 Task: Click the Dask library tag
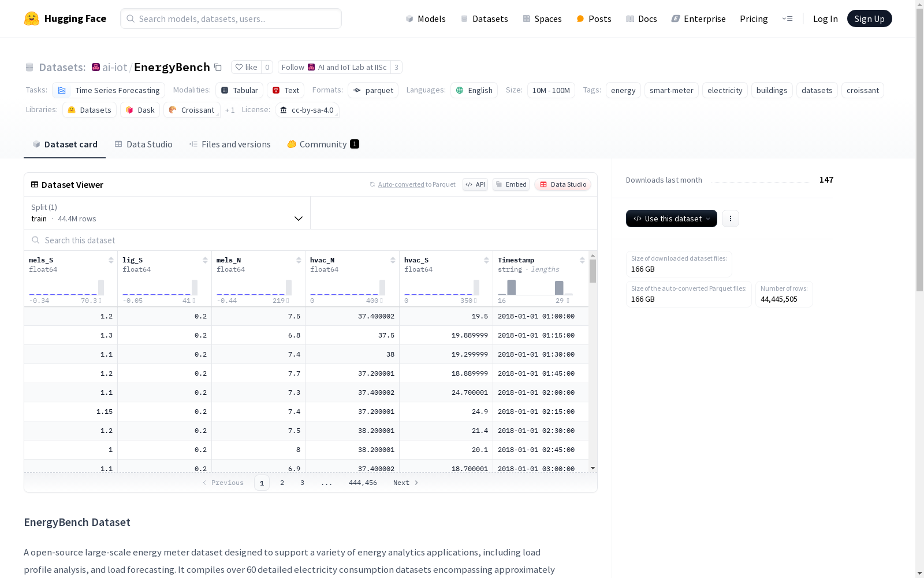[x=140, y=110]
